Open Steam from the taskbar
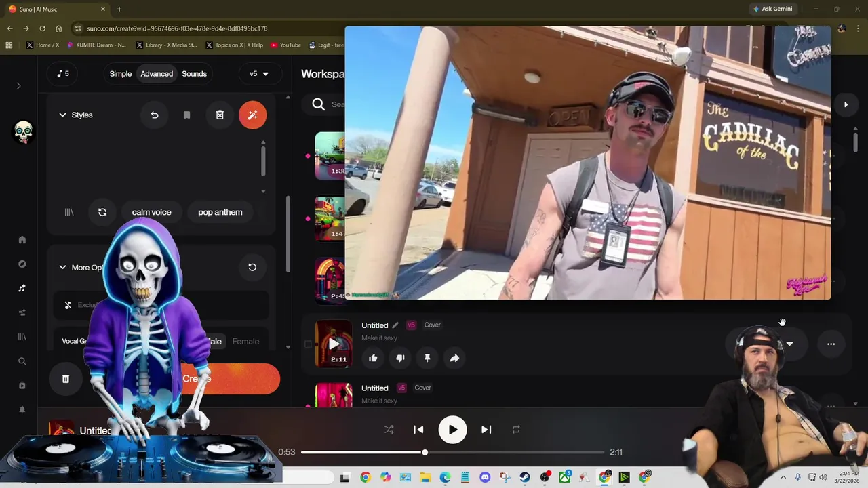868x488 pixels. point(525,477)
